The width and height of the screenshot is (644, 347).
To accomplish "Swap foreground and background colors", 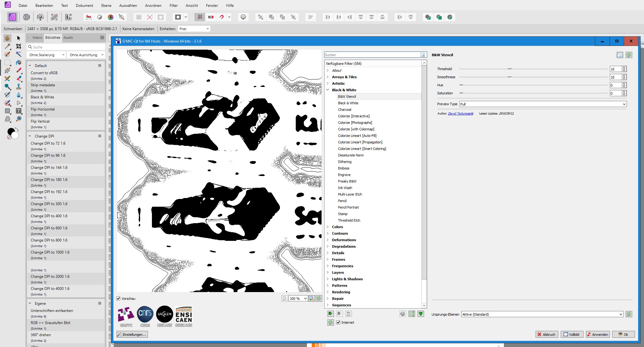I will [x=17, y=129].
